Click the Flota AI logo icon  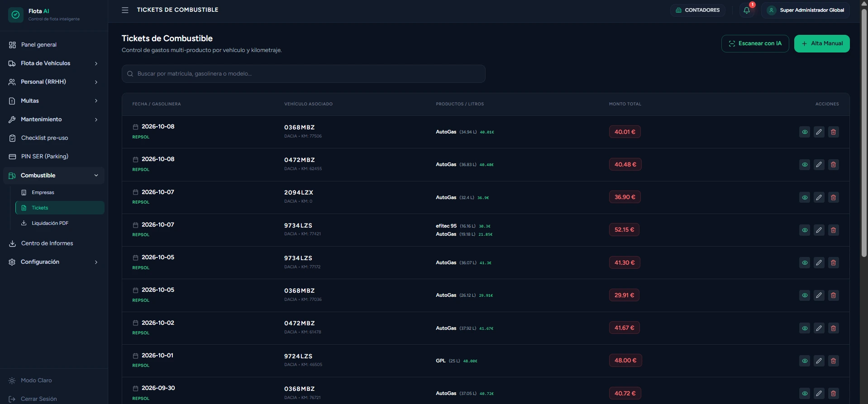(16, 15)
